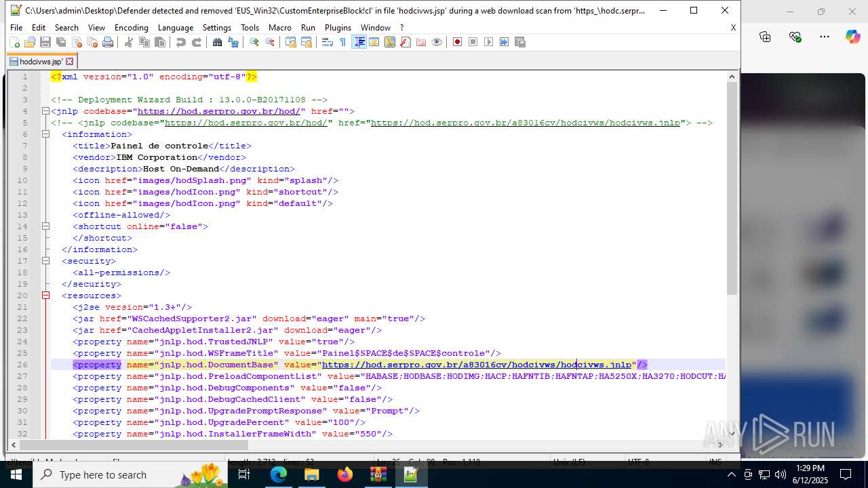Print the document using the Print icon
This screenshot has width=868, height=488.
tap(108, 42)
